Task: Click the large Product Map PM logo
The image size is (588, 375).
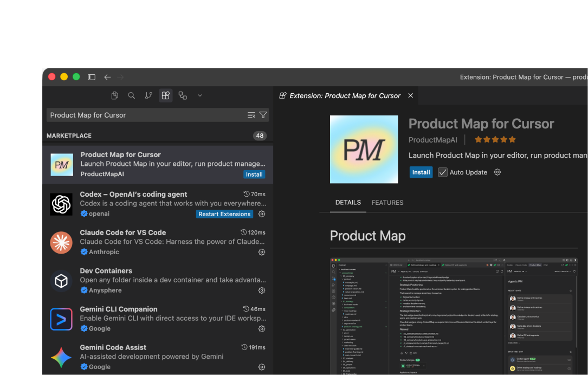Action: coord(364,149)
